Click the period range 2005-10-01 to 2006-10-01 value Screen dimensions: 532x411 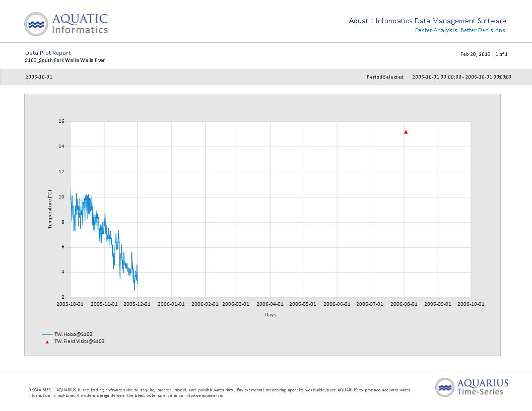point(461,77)
